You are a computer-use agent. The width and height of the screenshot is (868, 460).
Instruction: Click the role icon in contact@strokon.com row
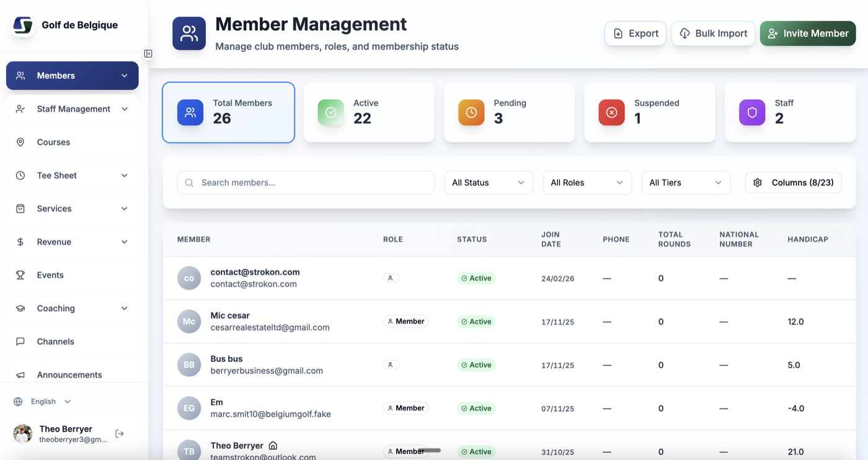click(391, 278)
